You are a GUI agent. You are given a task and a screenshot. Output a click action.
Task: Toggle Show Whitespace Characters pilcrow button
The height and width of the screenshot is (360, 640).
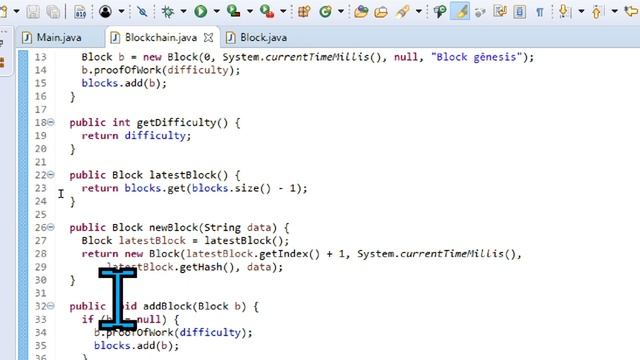[540, 12]
